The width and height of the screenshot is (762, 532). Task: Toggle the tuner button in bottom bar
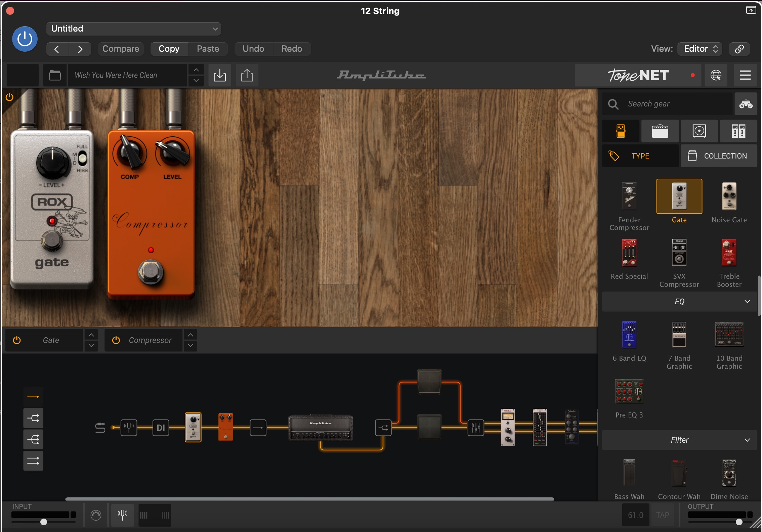(123, 515)
